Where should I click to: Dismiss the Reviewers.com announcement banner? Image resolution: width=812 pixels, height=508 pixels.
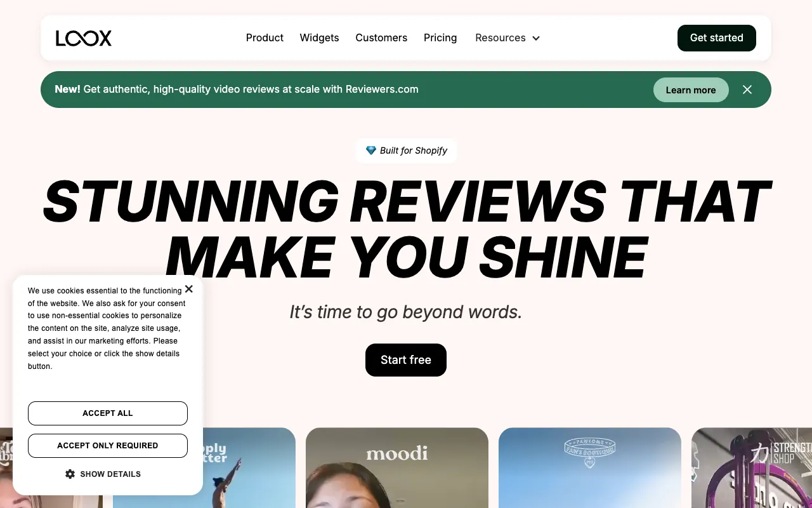747,90
